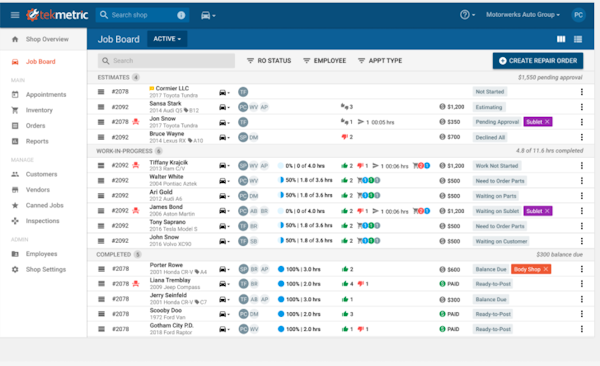Screen dimensions: 600x366
Task: Click the search info icon
Action: (x=181, y=15)
